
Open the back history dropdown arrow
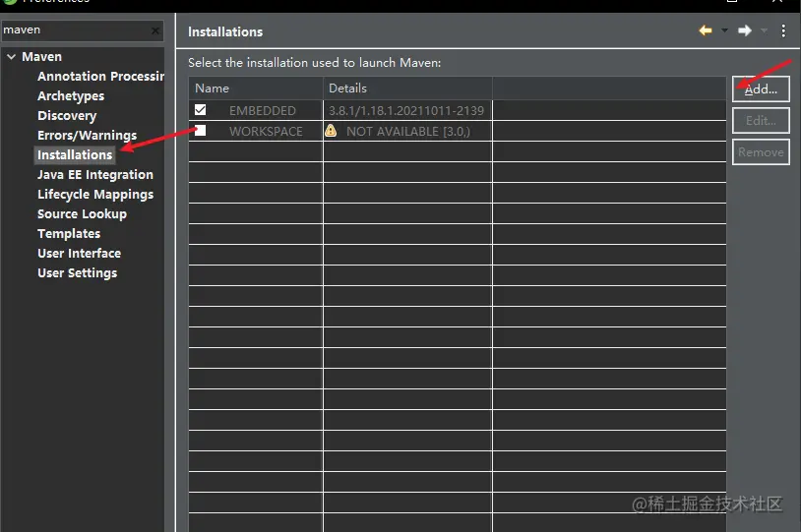click(x=724, y=30)
